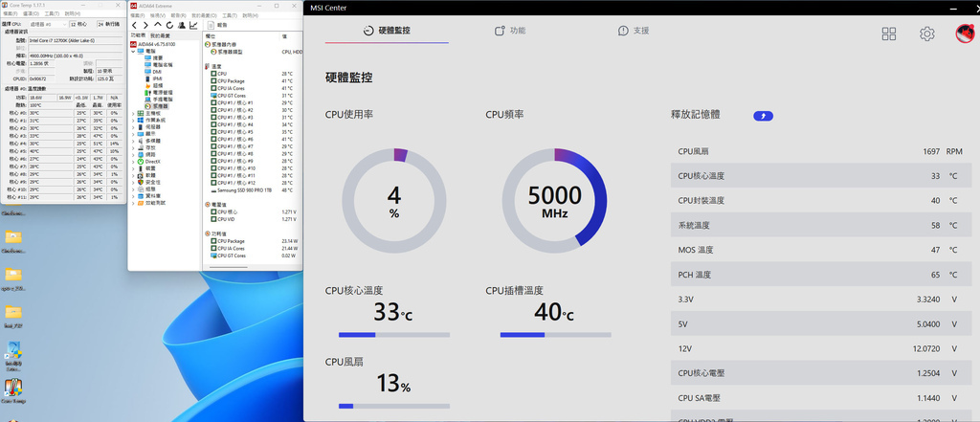The image size is (980, 422).
Task: Click AIDA64 horizontal scrollbar at bottom
Action: (230, 267)
